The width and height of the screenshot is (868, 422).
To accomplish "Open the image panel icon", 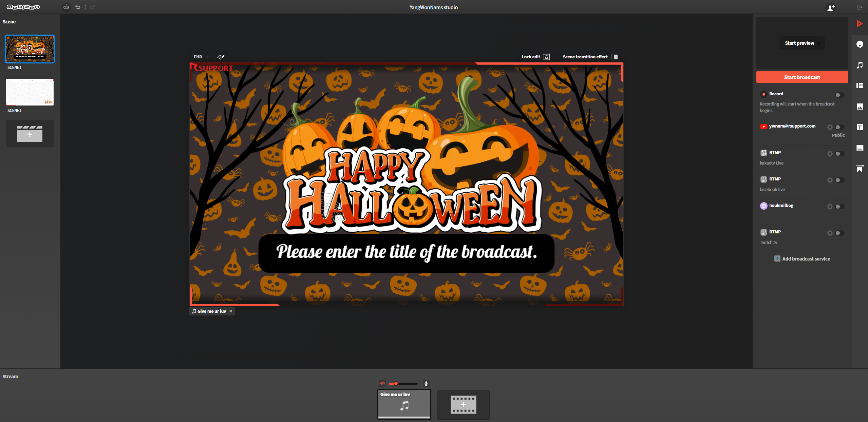I will tap(860, 107).
